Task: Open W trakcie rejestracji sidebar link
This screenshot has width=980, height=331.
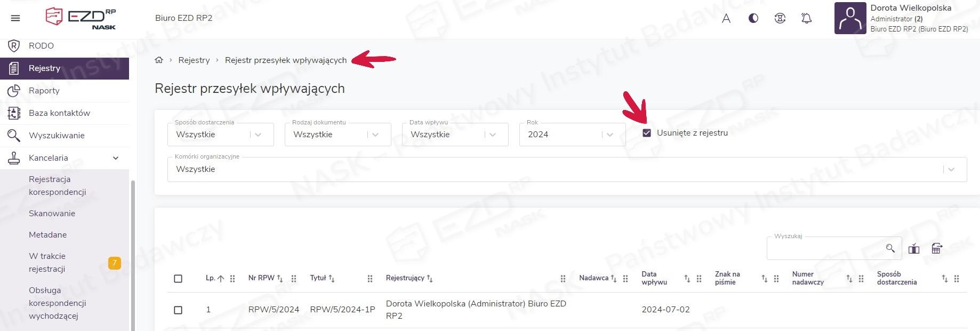Action: 47,263
